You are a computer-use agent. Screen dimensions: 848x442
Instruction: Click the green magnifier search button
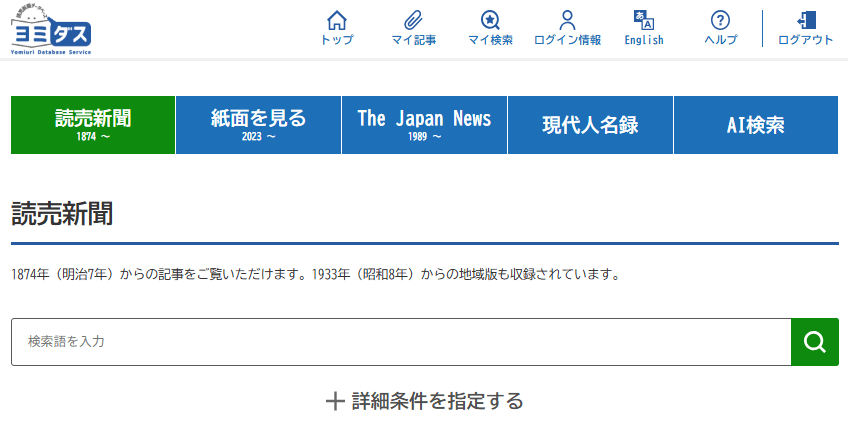pos(815,342)
